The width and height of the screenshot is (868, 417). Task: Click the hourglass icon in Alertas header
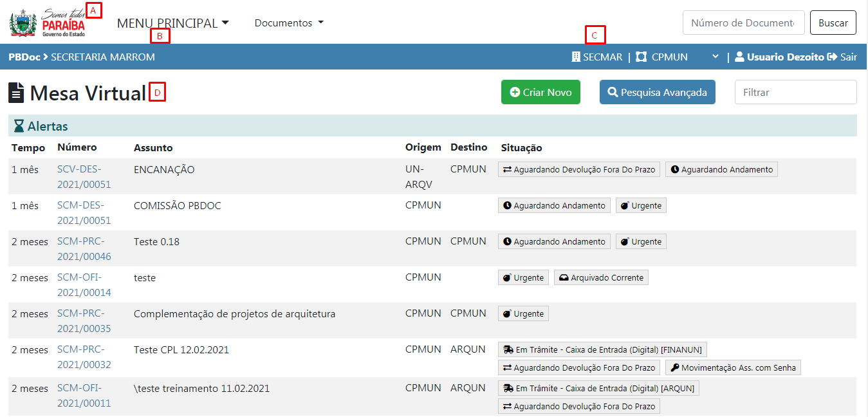tap(19, 126)
